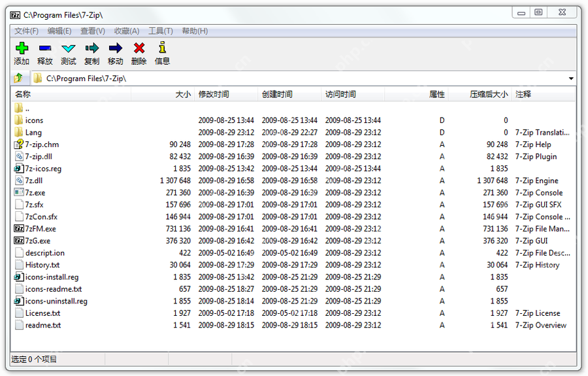The width and height of the screenshot is (588, 376).
Task: Click the blue minus 释放 (Extract) toolbar icon
Action: [45, 48]
